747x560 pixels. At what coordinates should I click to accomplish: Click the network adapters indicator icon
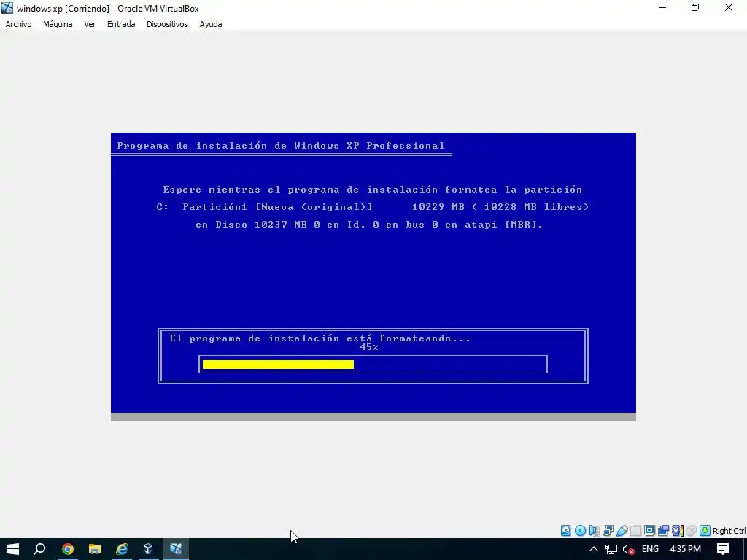[608, 531]
